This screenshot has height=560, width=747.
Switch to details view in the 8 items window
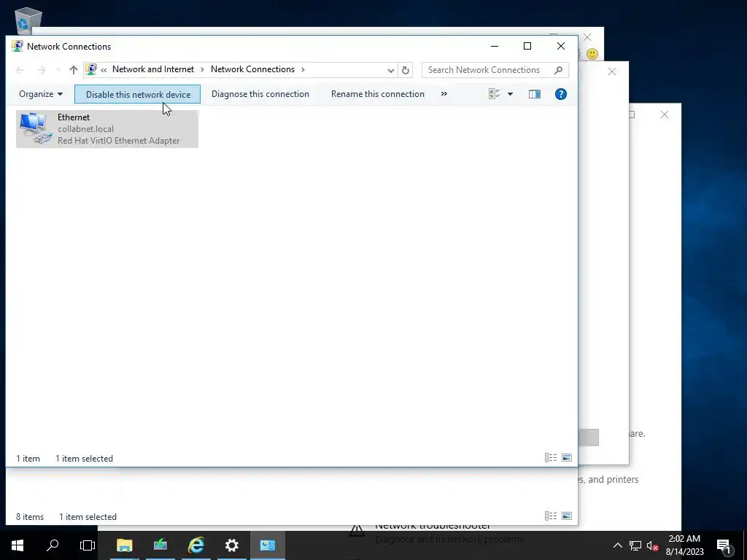pos(551,516)
